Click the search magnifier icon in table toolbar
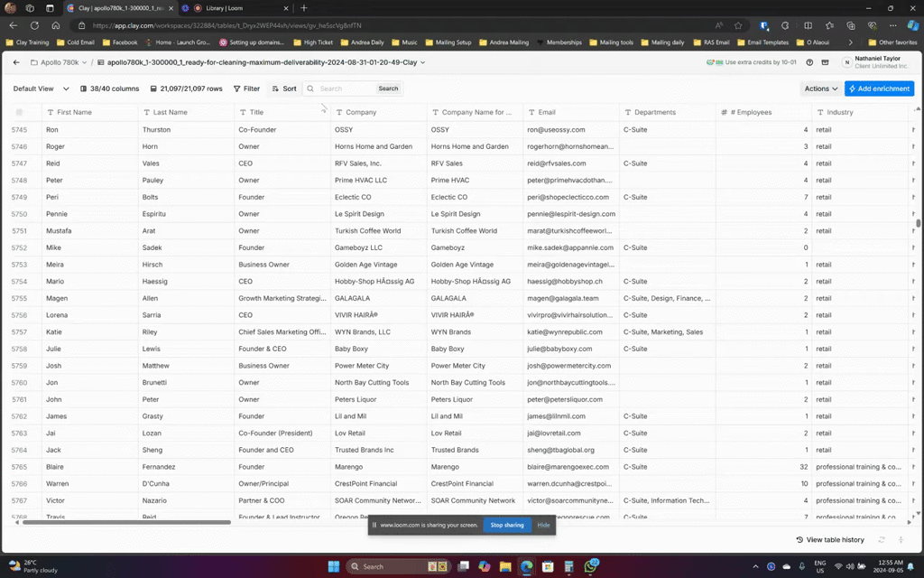This screenshot has height=578, width=924. point(310,89)
